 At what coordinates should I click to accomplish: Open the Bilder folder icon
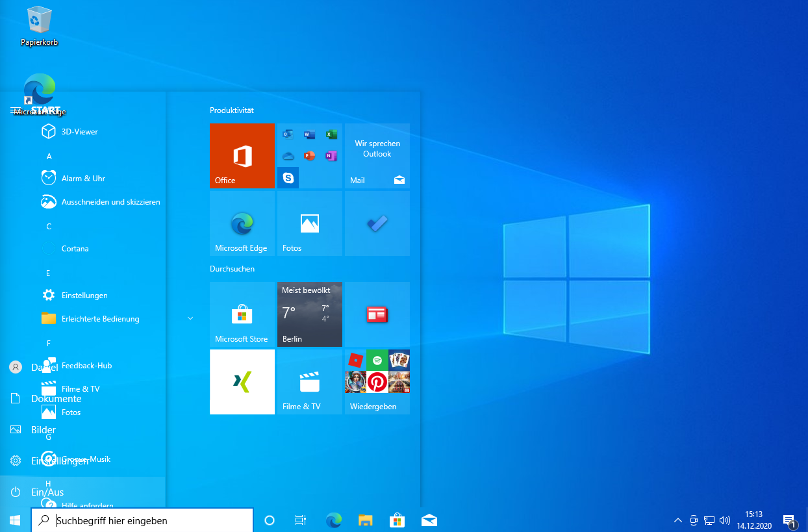coord(16,429)
